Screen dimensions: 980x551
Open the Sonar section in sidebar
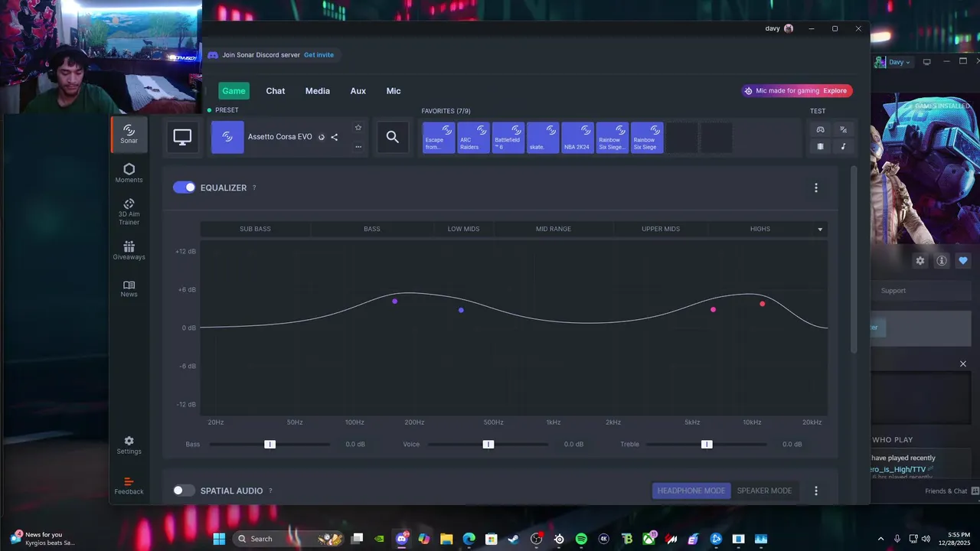click(129, 134)
